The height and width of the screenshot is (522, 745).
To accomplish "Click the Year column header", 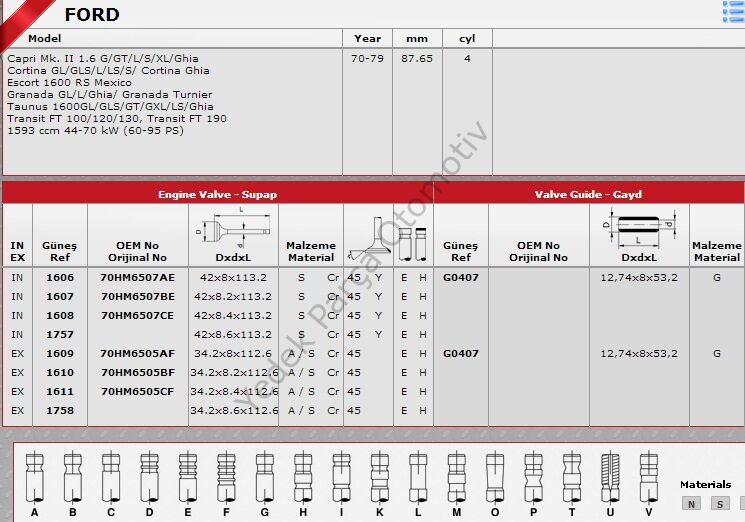I will 367,38.
